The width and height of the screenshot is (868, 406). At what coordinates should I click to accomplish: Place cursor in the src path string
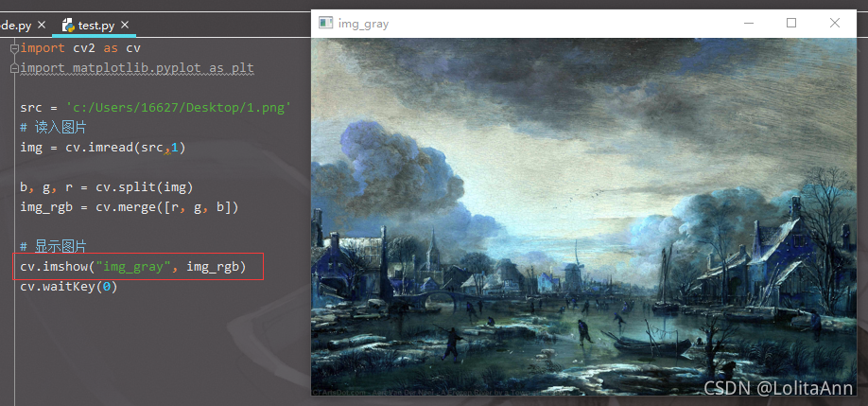179,108
